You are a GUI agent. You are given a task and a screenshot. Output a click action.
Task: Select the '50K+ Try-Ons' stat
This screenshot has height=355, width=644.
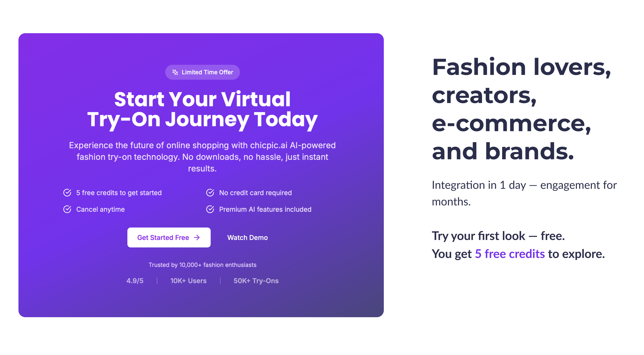click(x=256, y=281)
